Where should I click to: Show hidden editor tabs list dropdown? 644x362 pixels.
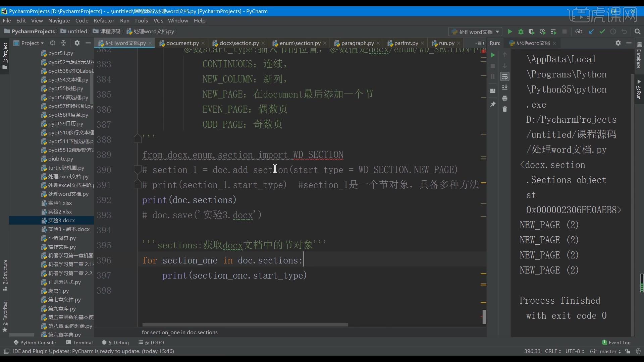[480, 43]
